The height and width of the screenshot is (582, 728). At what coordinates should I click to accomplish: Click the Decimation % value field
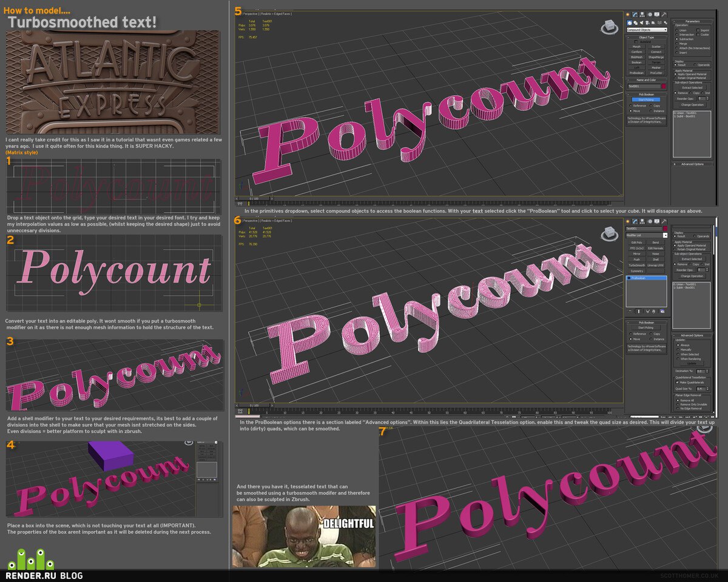click(x=701, y=371)
